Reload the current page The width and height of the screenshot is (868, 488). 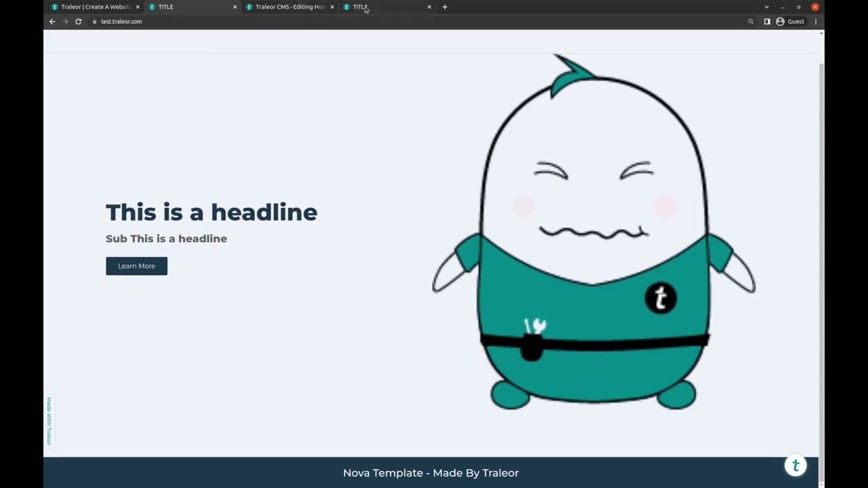pyautogui.click(x=78, y=22)
